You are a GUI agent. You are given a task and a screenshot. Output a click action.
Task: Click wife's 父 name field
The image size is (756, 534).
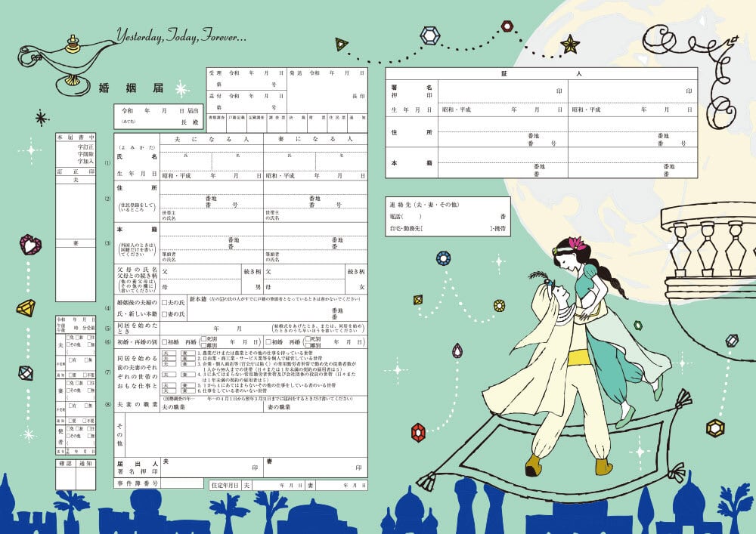(x=305, y=272)
